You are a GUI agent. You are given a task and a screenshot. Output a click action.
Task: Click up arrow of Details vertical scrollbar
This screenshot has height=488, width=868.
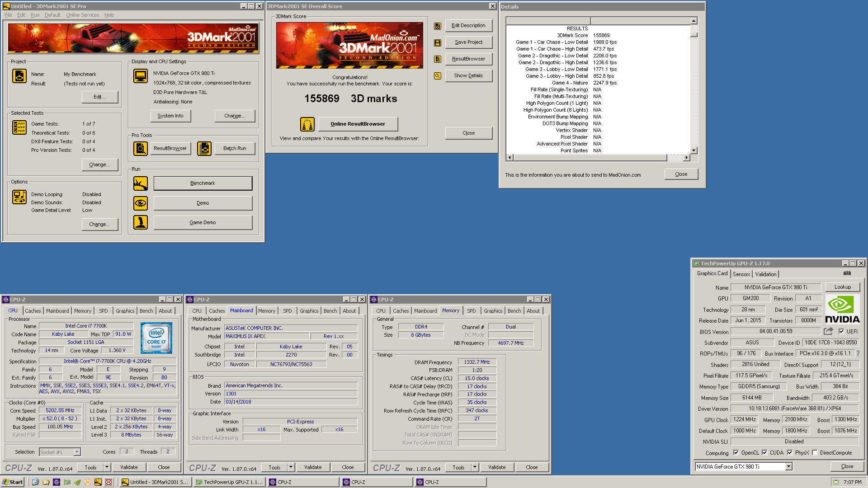coord(694,21)
